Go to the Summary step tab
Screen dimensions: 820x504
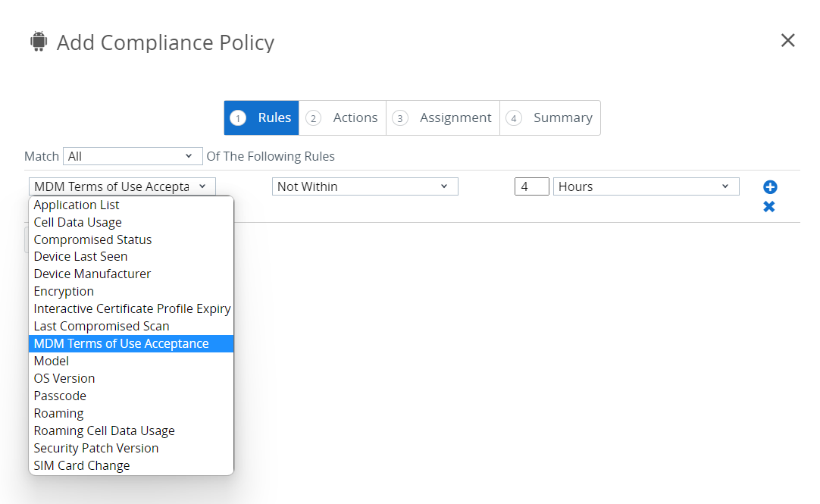[550, 118]
